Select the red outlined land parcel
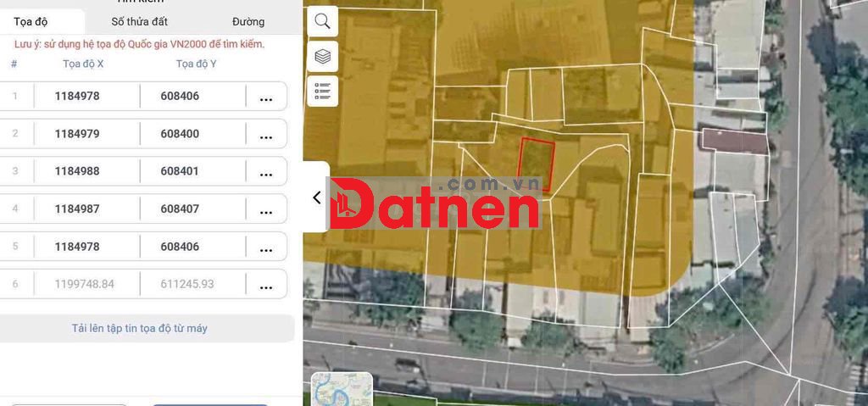Screen dimensions: 868x406 click(537, 164)
